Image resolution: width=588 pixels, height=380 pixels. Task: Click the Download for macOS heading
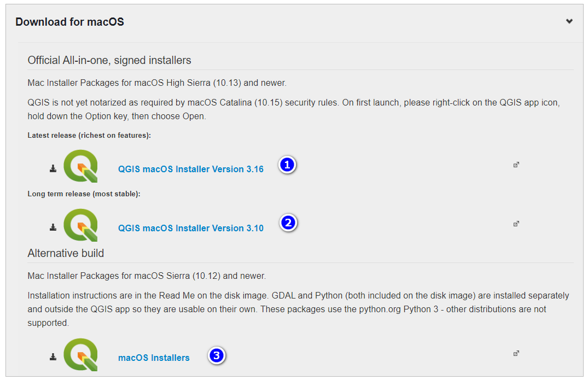[x=70, y=22]
